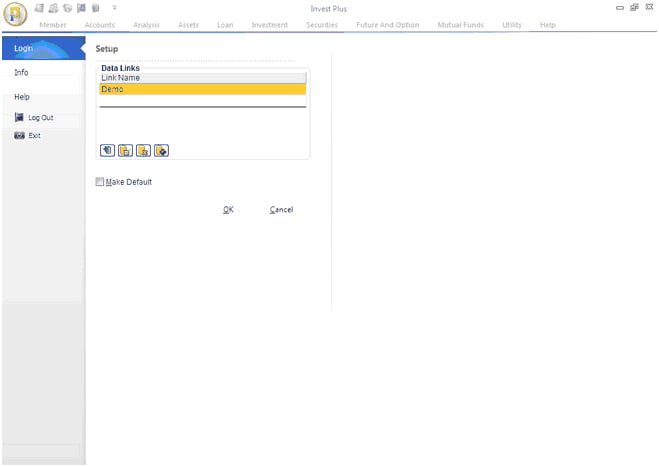Click the Exit icon in sidebar
Viewport: 659px width, 467px height.
20,135
